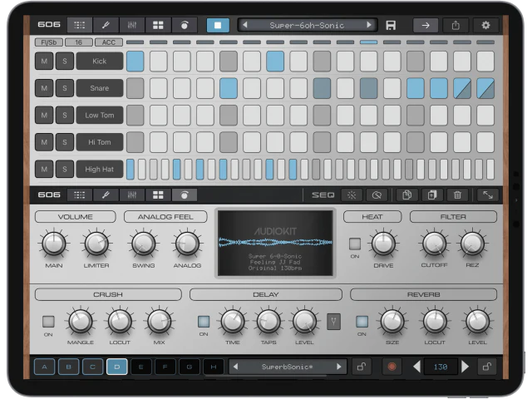The image size is (532, 399).
Task: Click the right arrow export button
Action: pyautogui.click(x=426, y=25)
